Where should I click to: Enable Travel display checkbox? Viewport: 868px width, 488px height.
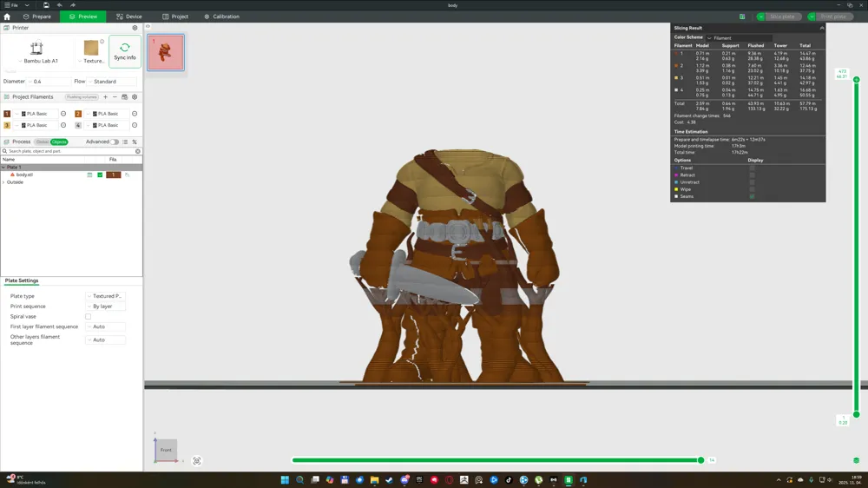(752, 168)
